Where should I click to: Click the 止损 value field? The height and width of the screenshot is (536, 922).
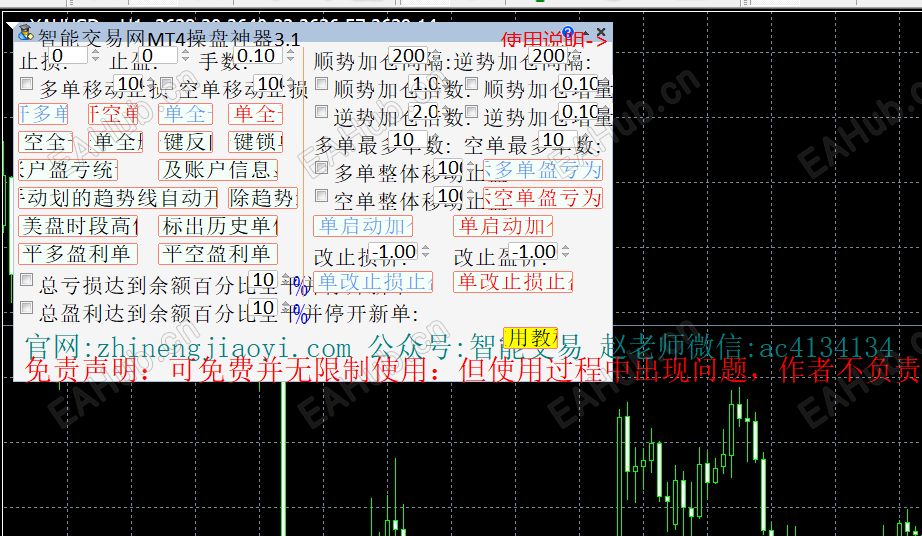[x=69, y=55]
